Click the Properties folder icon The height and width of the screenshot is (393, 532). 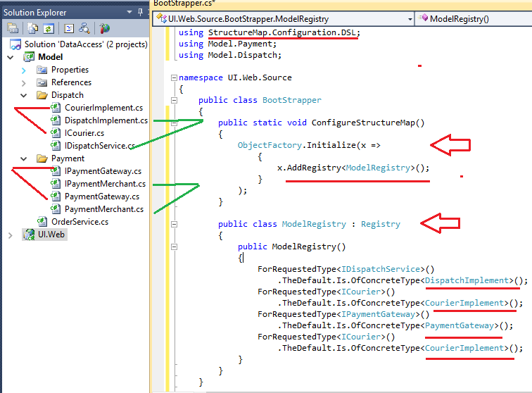point(42,70)
